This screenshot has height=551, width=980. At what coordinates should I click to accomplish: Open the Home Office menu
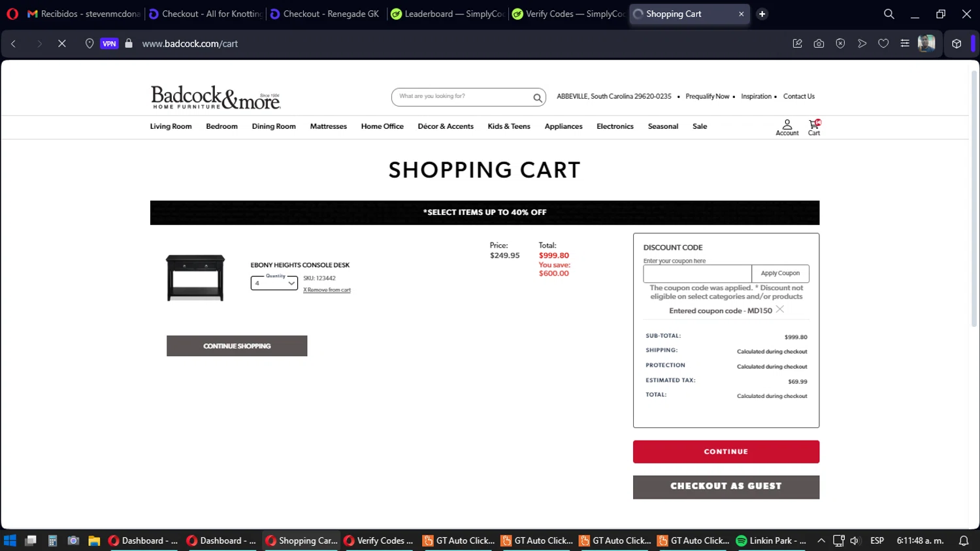point(382,127)
